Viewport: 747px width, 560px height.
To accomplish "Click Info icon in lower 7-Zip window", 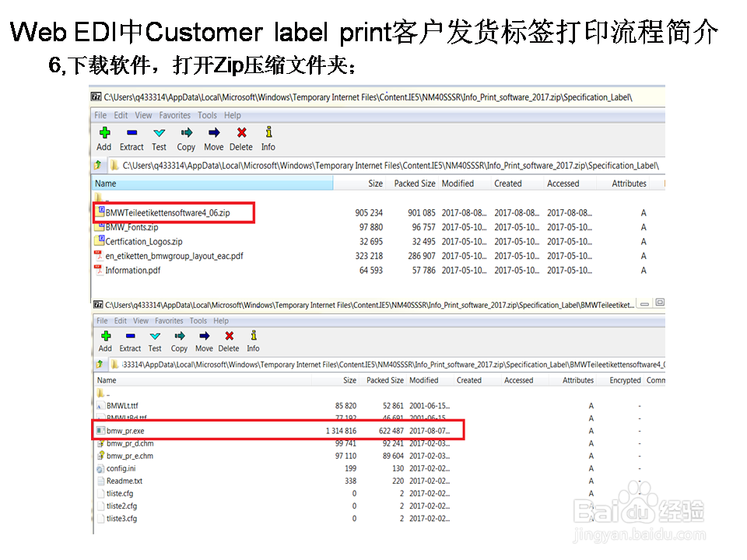I will click(x=254, y=335).
